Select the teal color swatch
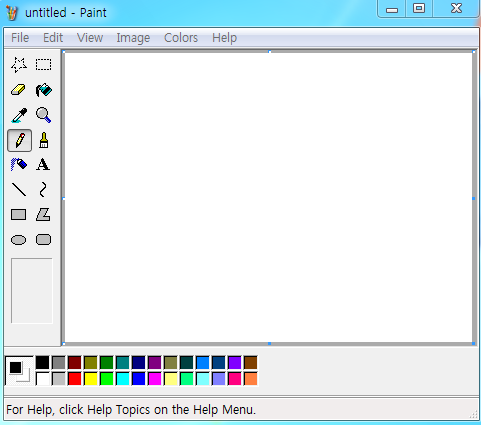Screen dimensions: 481x425 (x=123, y=363)
